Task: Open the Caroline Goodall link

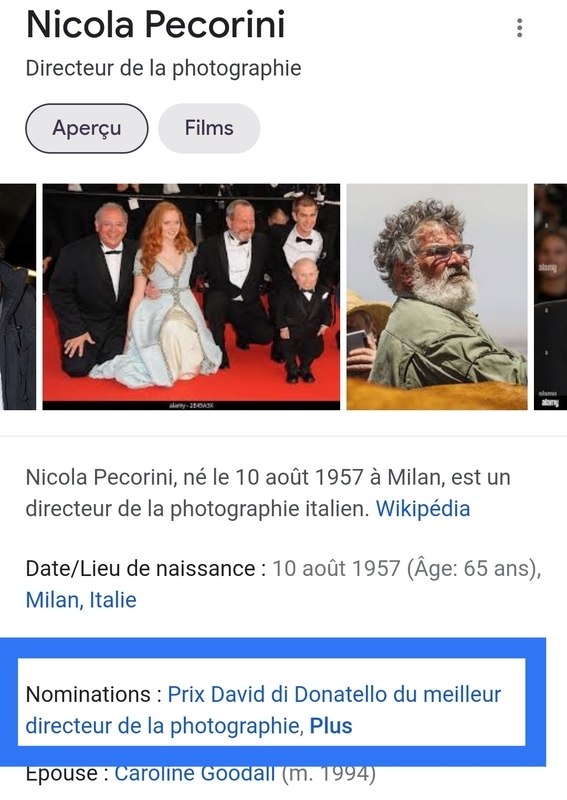Action: [x=194, y=773]
